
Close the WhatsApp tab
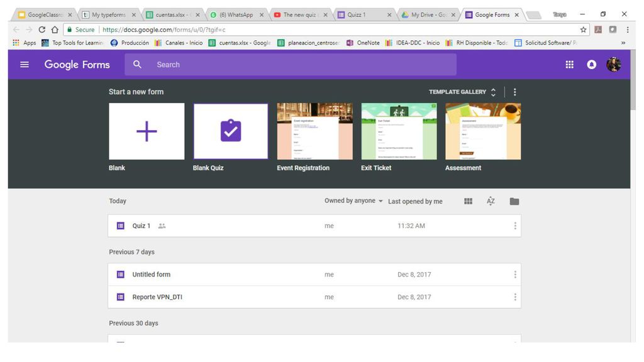click(262, 15)
